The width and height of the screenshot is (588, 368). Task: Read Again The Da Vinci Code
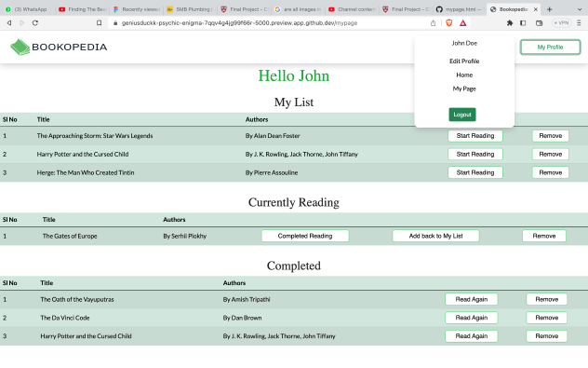pyautogui.click(x=472, y=318)
